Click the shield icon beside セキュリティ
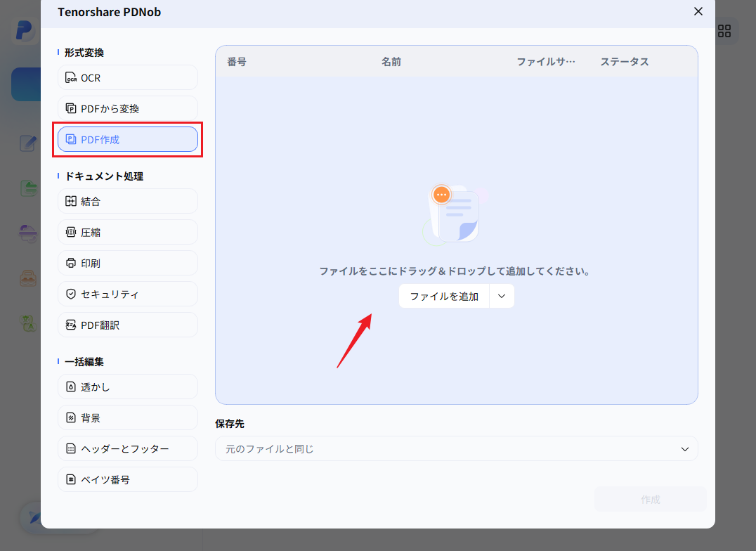Image resolution: width=756 pixels, height=551 pixels. (x=71, y=294)
